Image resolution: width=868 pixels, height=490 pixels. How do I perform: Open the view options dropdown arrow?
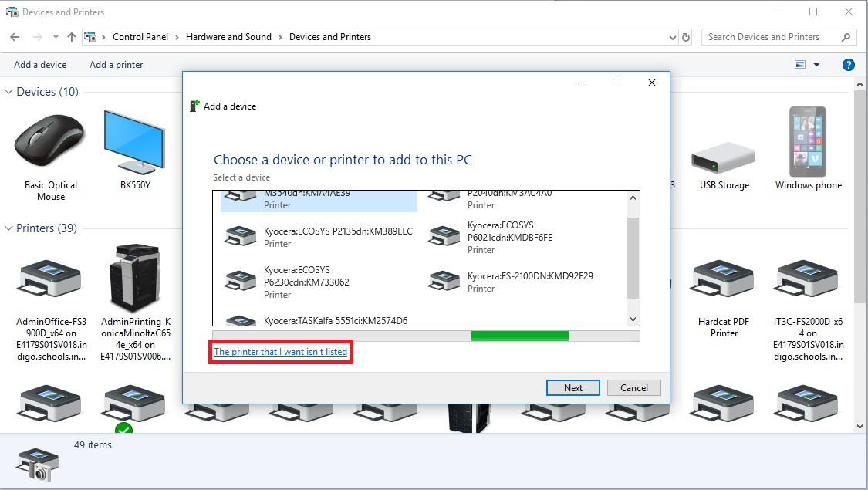(816, 65)
